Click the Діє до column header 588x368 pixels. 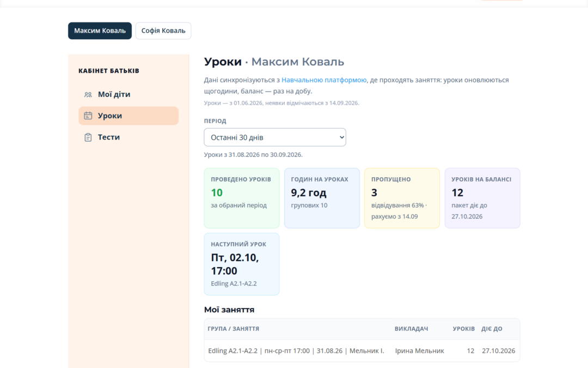pos(492,329)
